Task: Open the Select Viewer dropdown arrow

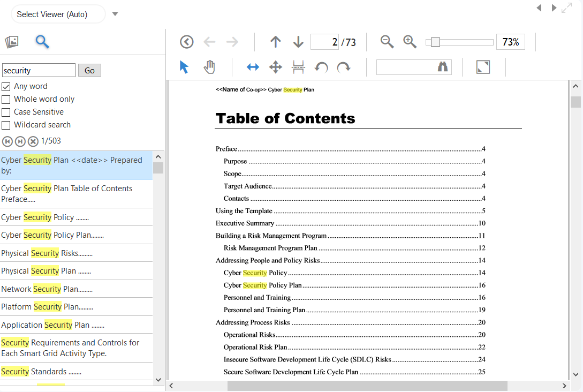Action: (x=115, y=14)
